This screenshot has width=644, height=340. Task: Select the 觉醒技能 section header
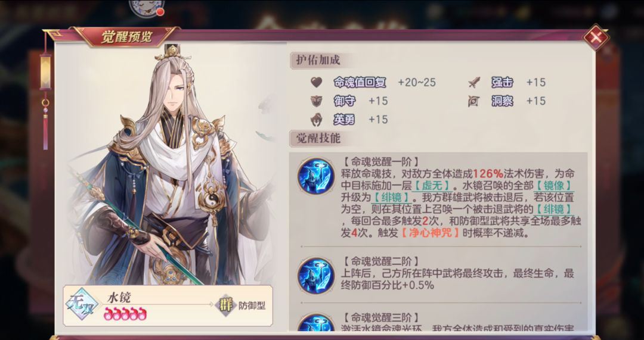click(x=318, y=138)
